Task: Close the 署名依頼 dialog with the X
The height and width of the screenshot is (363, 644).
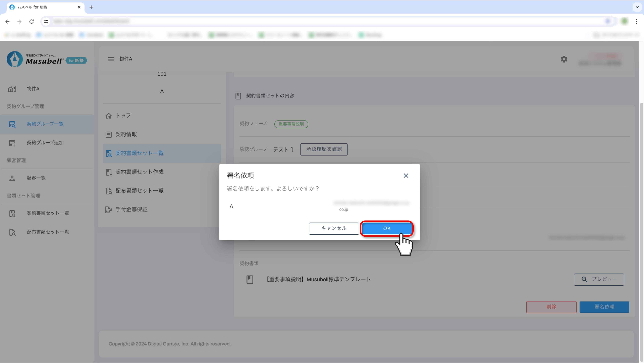Action: [x=406, y=176]
